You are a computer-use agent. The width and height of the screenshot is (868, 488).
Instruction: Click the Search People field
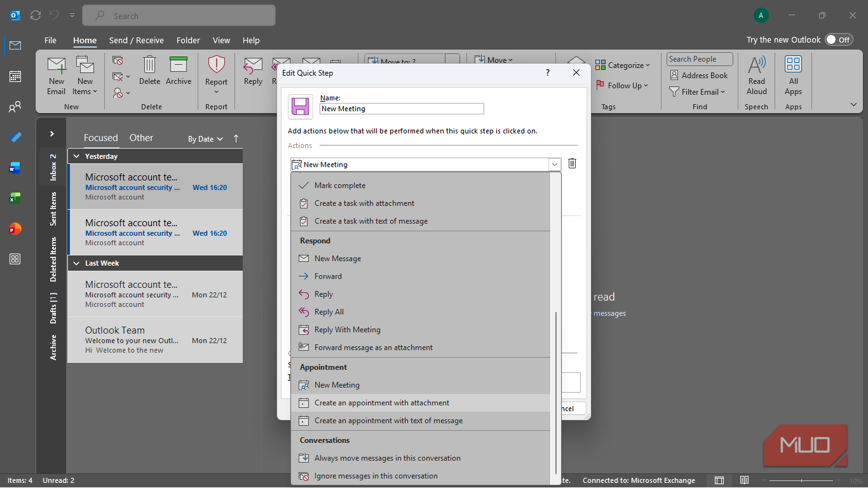(700, 59)
